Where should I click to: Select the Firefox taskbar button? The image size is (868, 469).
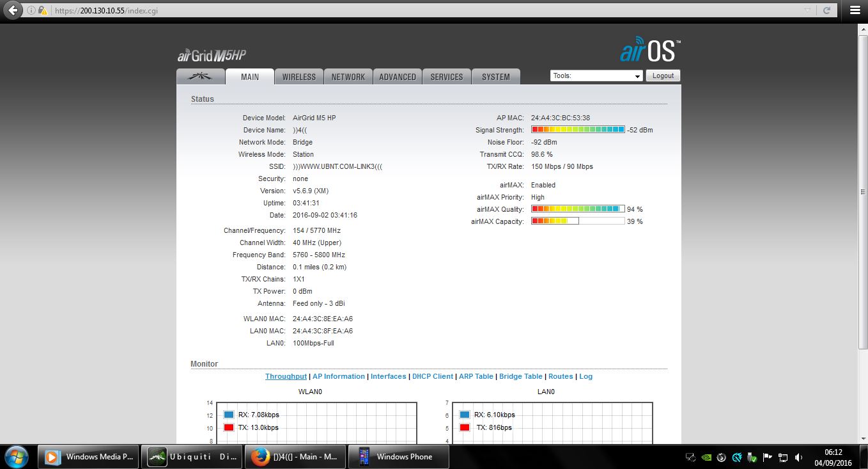[x=295, y=457]
